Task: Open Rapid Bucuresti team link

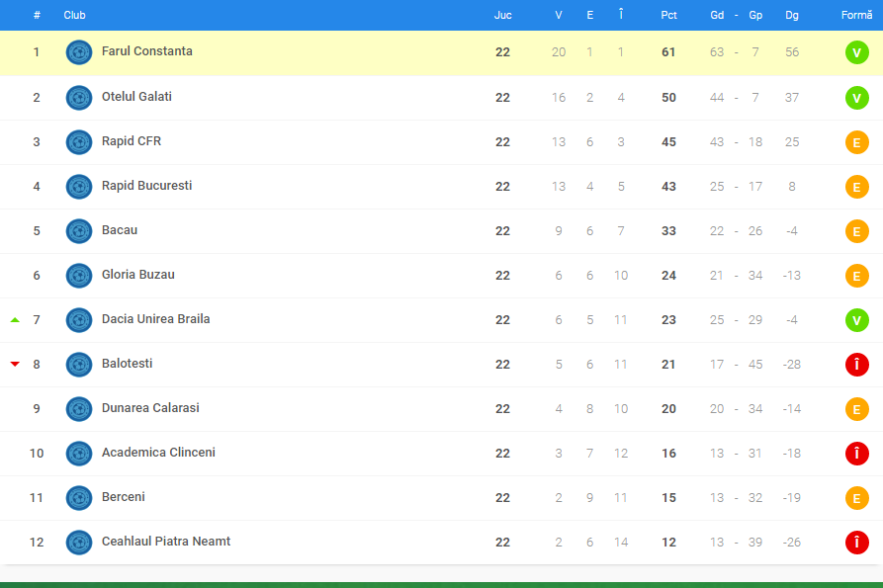Action: 146,186
